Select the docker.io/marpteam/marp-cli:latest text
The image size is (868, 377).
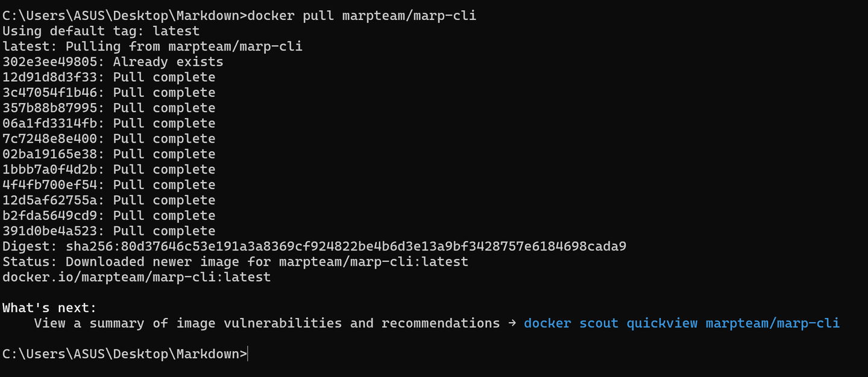pos(136,277)
